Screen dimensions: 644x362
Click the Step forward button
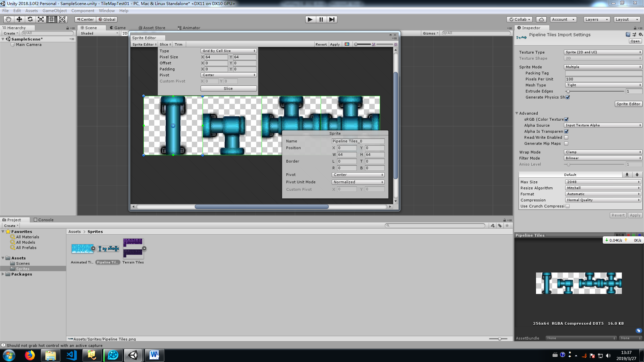tap(332, 19)
